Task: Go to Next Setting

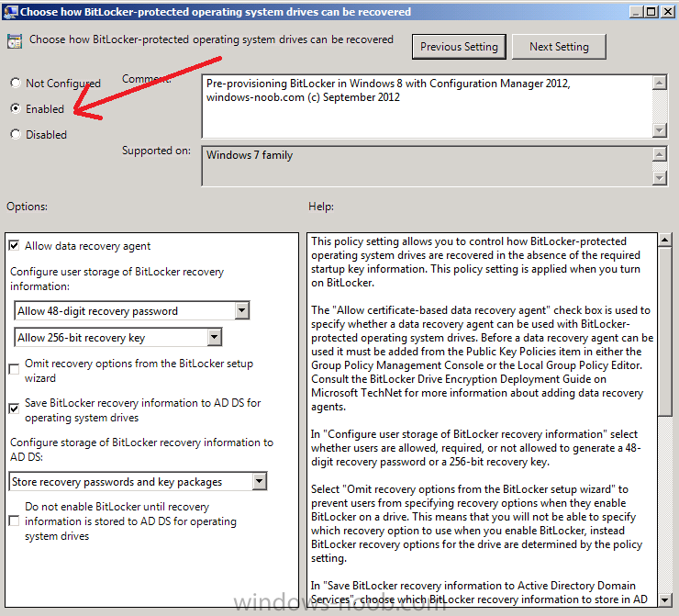Action: point(559,47)
